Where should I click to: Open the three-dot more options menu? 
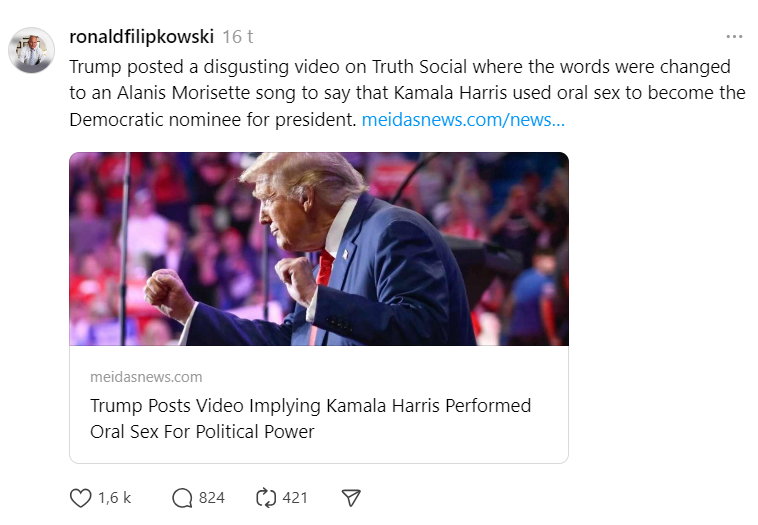pyautogui.click(x=734, y=37)
